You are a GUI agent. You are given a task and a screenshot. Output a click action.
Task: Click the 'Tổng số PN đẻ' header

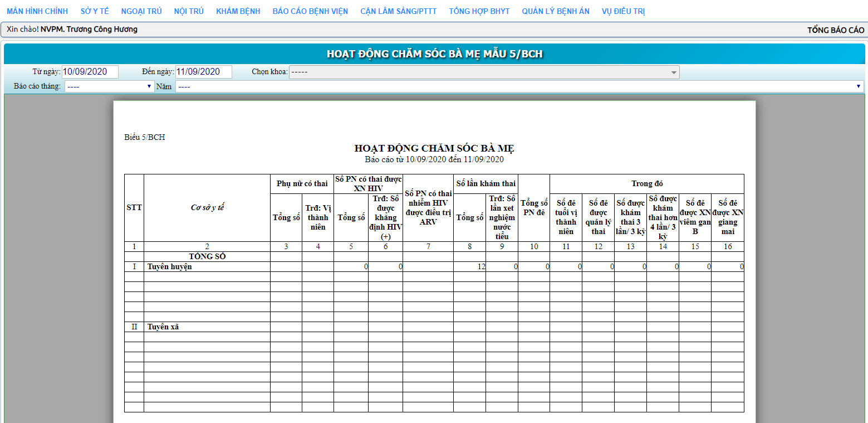tap(534, 208)
